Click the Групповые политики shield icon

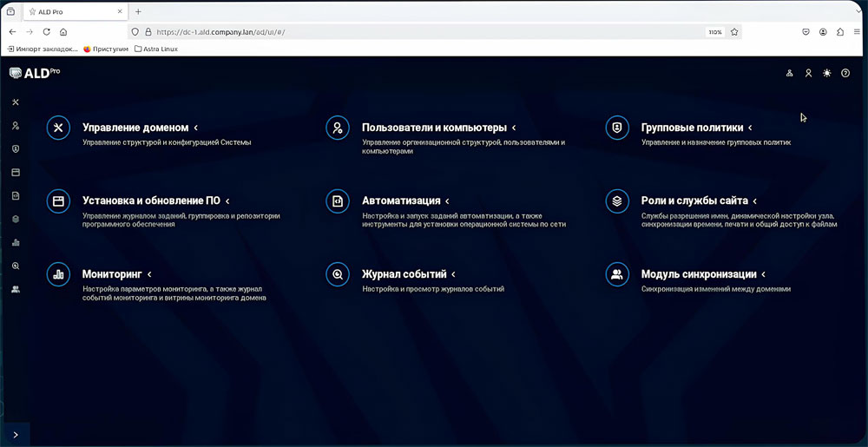[616, 128]
